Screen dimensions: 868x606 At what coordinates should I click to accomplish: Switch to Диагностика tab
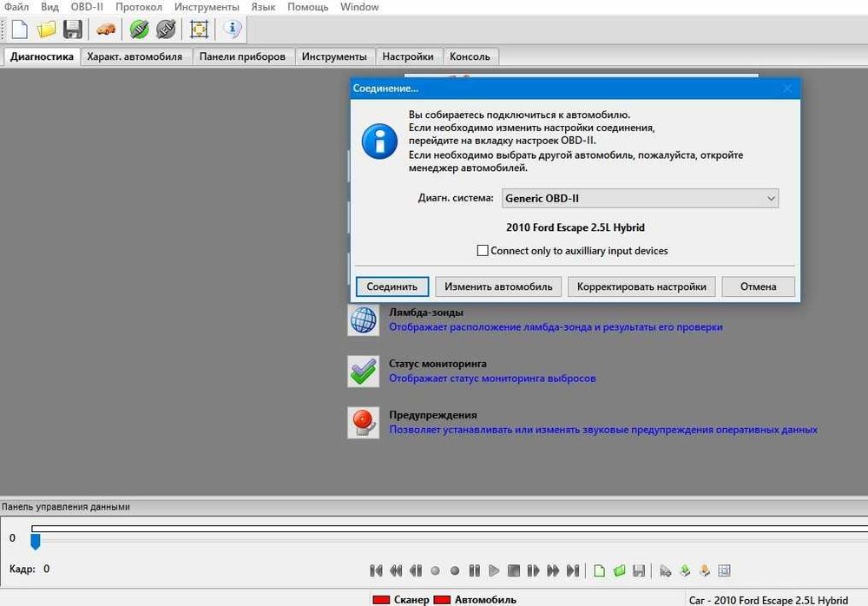[42, 56]
